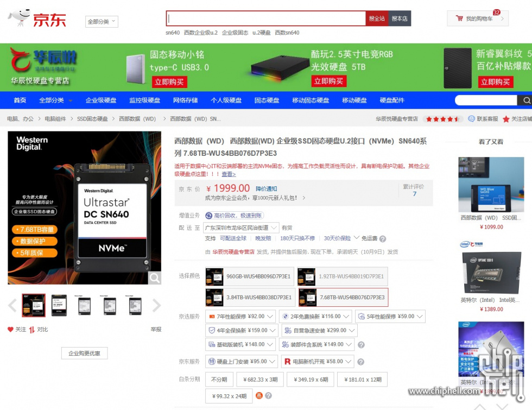
Task: Choose ¥682.33 x 3期 installment
Action: [260, 380]
